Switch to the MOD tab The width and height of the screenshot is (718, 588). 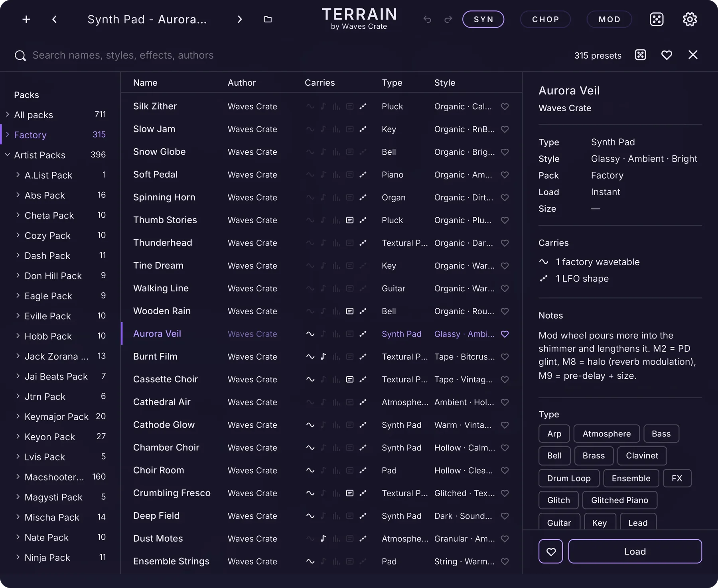pyautogui.click(x=609, y=19)
